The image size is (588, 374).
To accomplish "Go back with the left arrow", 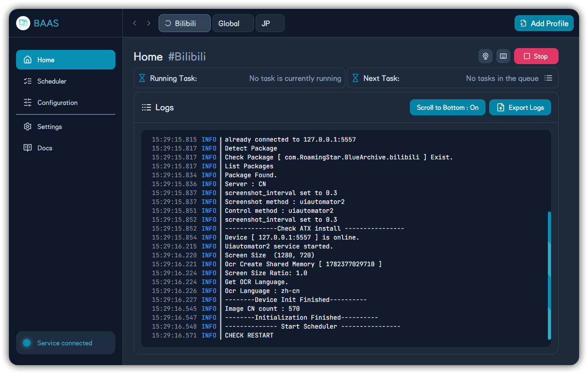I will tap(135, 23).
